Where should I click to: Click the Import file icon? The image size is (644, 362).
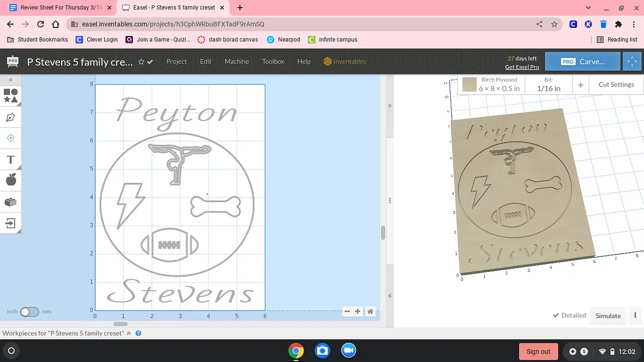(11, 223)
